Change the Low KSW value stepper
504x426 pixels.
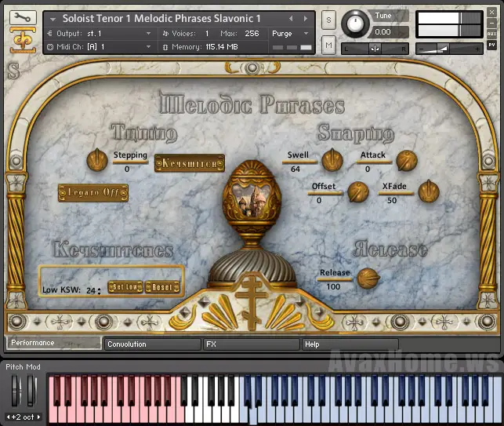(x=99, y=291)
